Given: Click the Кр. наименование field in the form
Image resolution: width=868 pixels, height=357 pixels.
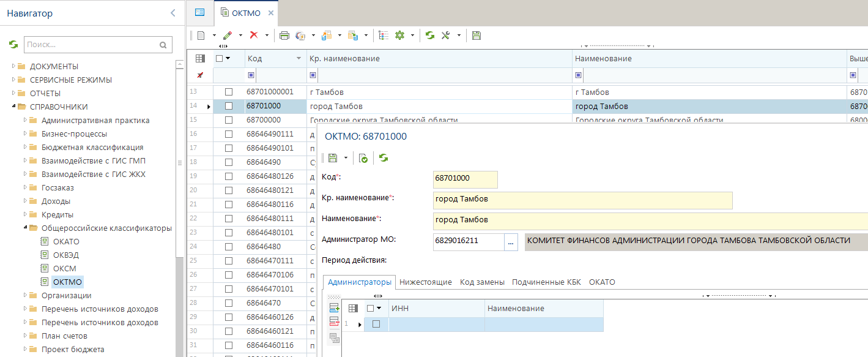Looking at the screenshot, I should (582, 200).
